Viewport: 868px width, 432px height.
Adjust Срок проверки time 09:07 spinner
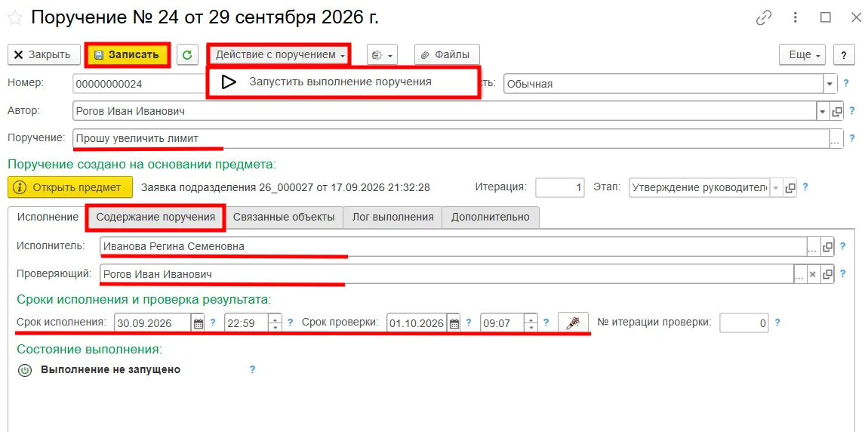click(x=531, y=323)
